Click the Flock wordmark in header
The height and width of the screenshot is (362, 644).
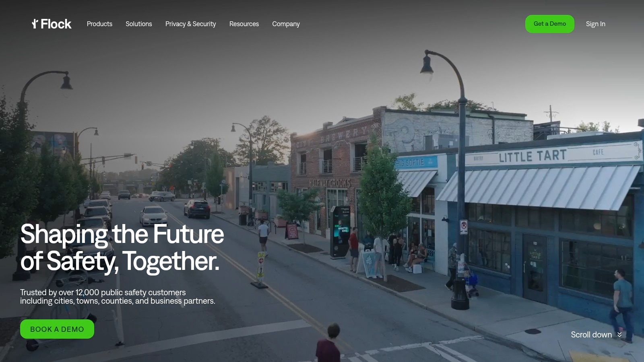pyautogui.click(x=56, y=24)
